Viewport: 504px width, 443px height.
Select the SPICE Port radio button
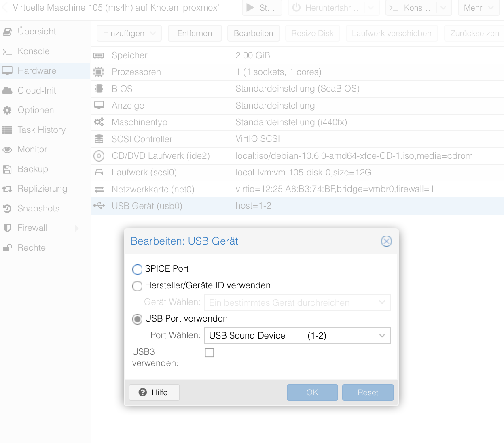(138, 269)
